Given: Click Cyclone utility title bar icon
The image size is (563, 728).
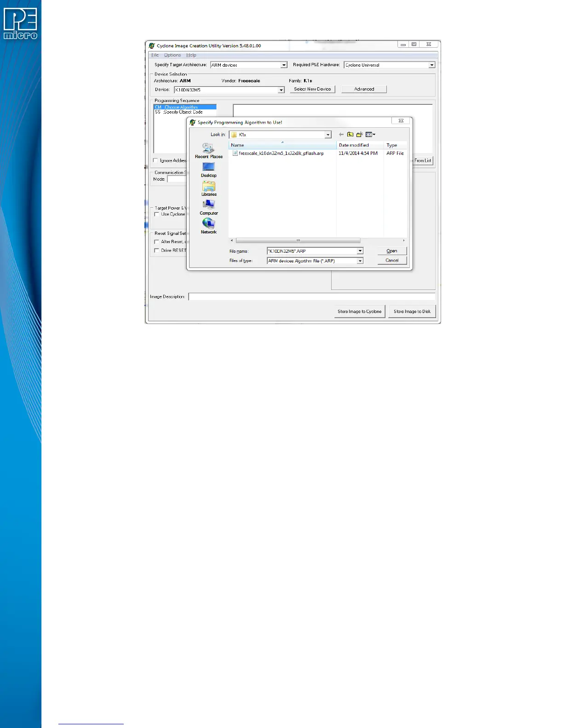Looking at the screenshot, I should pos(152,45).
